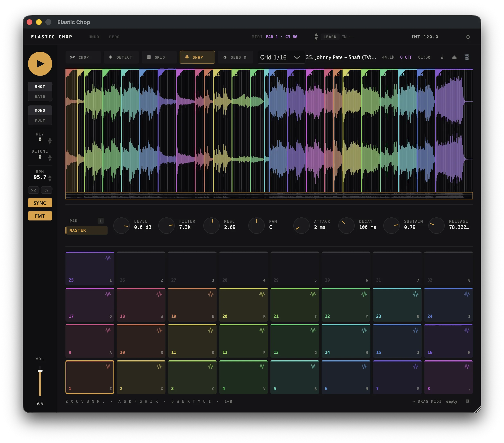Screen dimensions: 504x443
Task: Click the PAD 1 number badge
Action: (x=100, y=221)
